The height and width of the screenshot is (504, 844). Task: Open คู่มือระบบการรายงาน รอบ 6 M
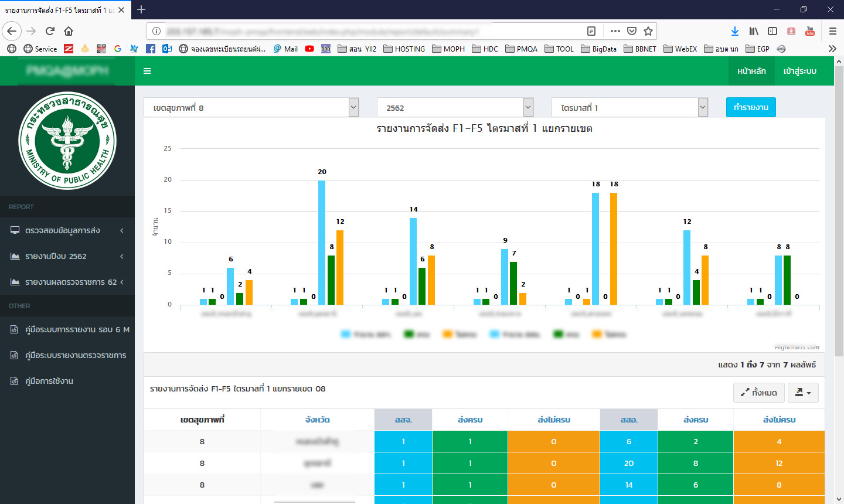coord(67,329)
